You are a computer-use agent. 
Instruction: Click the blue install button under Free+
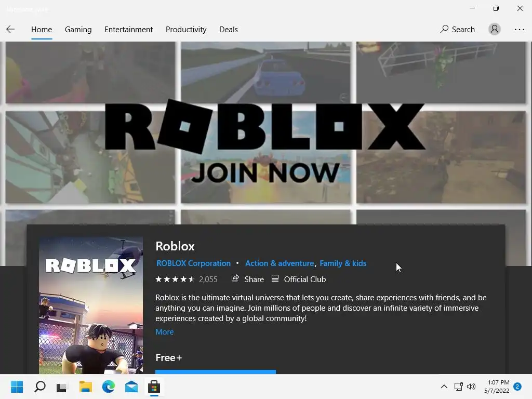click(216, 372)
